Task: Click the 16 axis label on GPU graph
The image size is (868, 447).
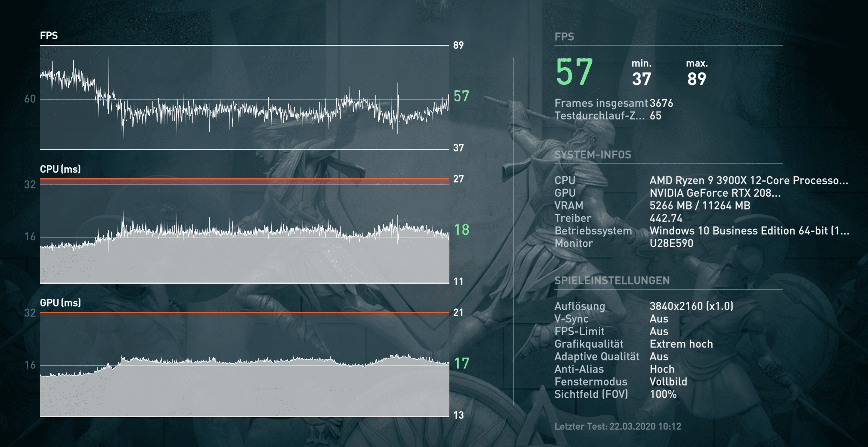Action: (x=30, y=365)
